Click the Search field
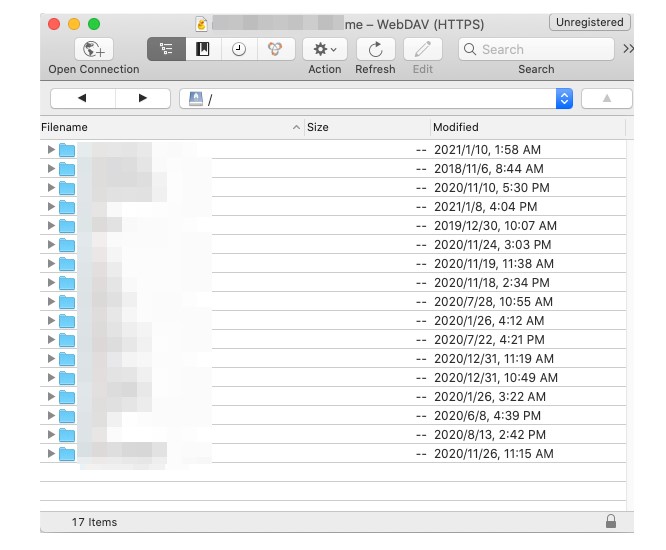 point(536,49)
